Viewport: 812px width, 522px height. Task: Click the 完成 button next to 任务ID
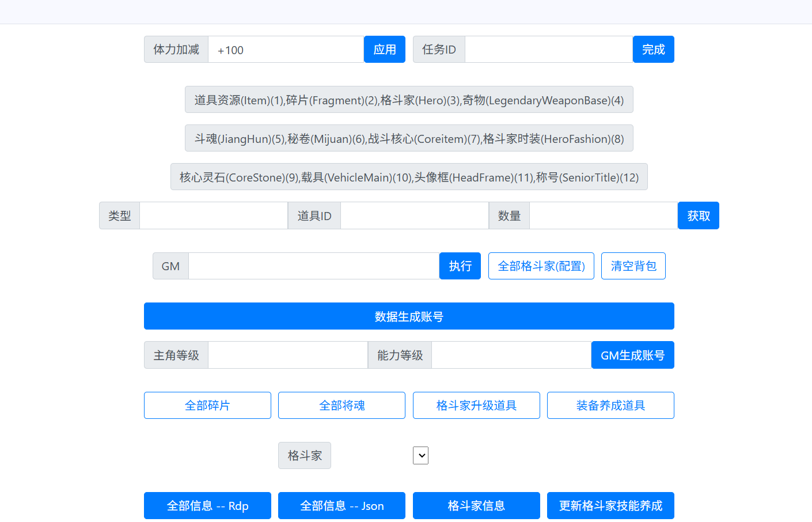tap(653, 49)
